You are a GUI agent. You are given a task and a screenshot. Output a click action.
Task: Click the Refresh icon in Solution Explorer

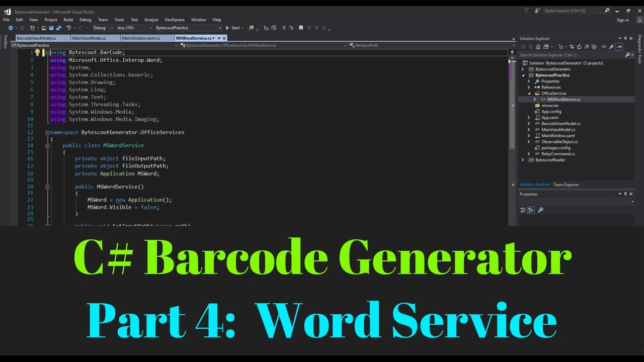click(579, 47)
